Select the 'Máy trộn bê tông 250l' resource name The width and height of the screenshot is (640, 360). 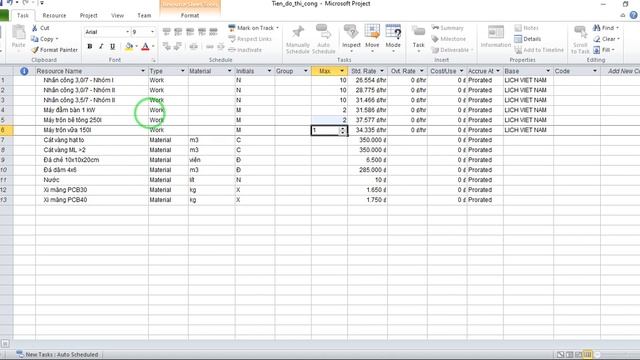[x=73, y=120]
